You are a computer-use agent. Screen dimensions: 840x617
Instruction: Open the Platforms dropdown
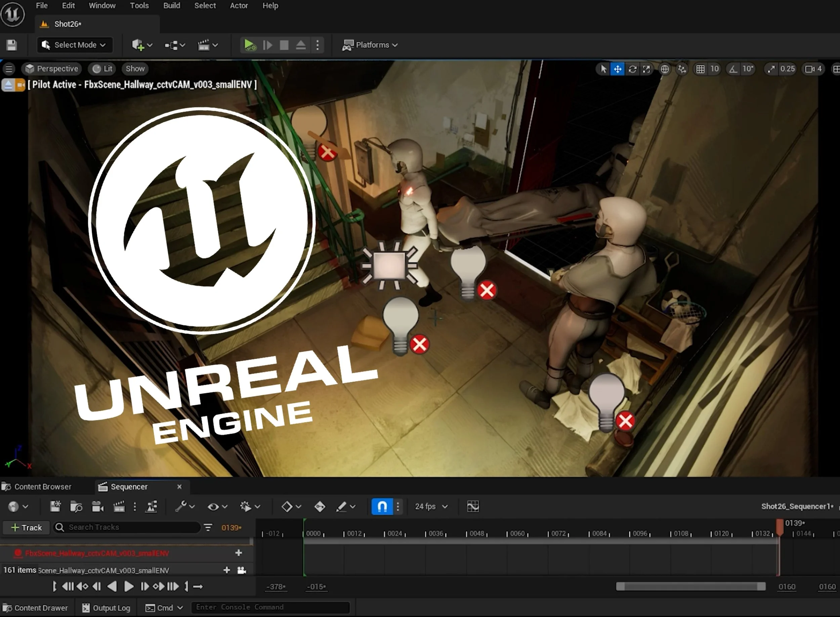click(370, 45)
